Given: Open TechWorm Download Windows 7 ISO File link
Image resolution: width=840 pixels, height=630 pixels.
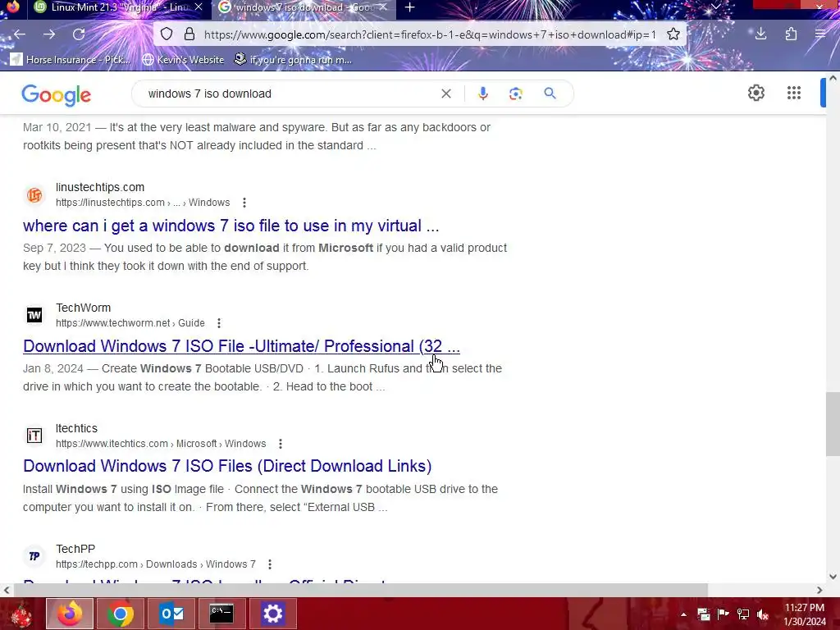Looking at the screenshot, I should pos(242,346).
